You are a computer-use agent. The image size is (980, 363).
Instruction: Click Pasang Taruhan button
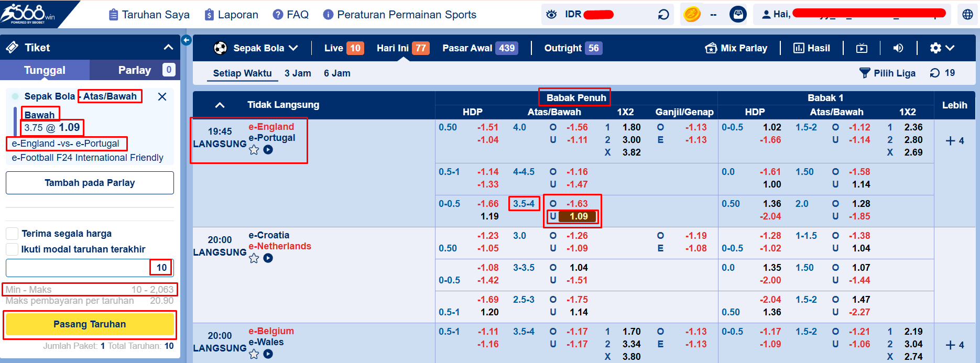coord(90,324)
